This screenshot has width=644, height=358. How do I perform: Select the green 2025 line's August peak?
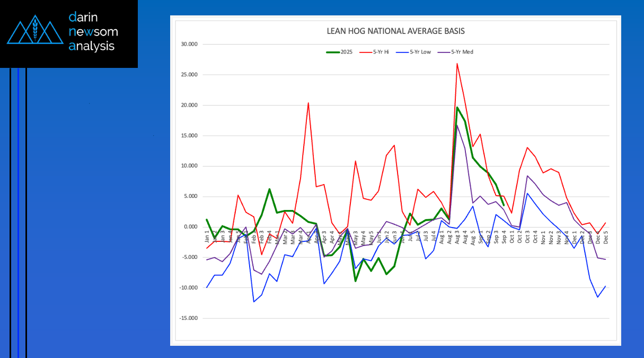click(x=457, y=108)
